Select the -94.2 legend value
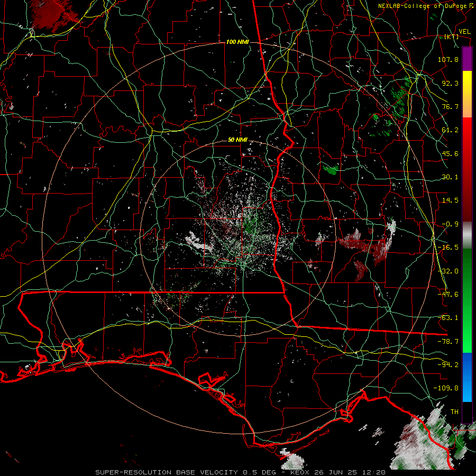The height and width of the screenshot is (476, 476). [x=448, y=364]
